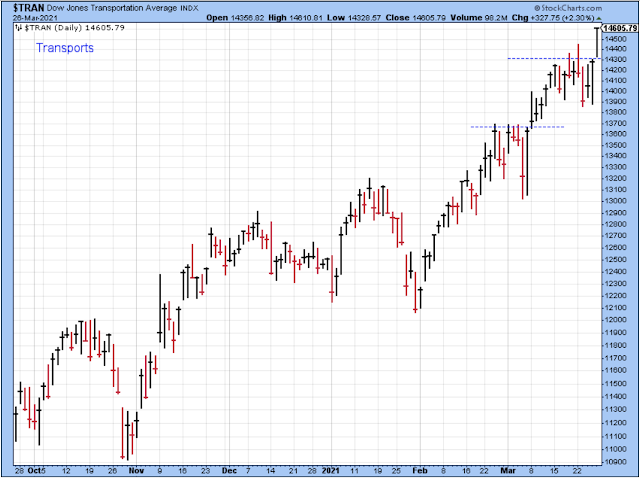Click the '14' date tick in December
Viewport: 640px width, 480px height.
click(x=271, y=471)
